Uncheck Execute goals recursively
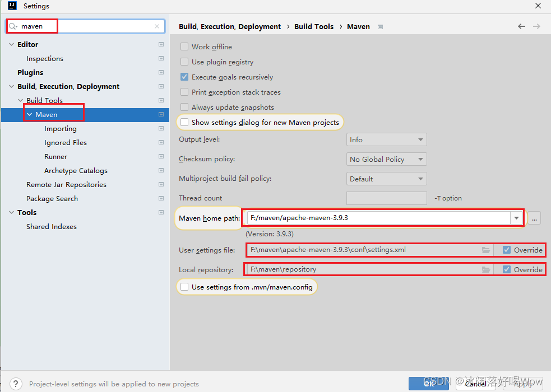This screenshot has height=392, width=551. (184, 77)
